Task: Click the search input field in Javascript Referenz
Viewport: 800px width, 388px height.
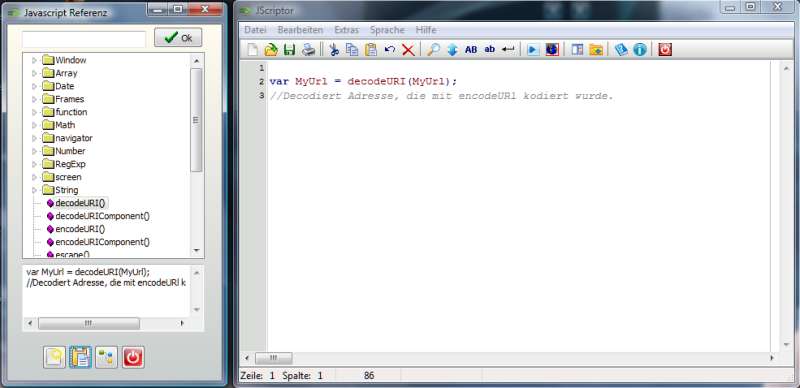Action: pos(84,39)
